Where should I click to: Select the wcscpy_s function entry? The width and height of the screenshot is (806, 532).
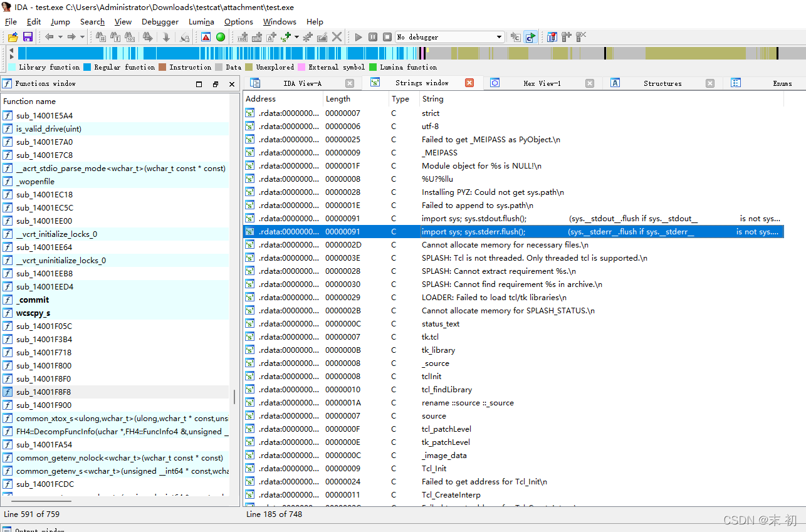coord(115,313)
